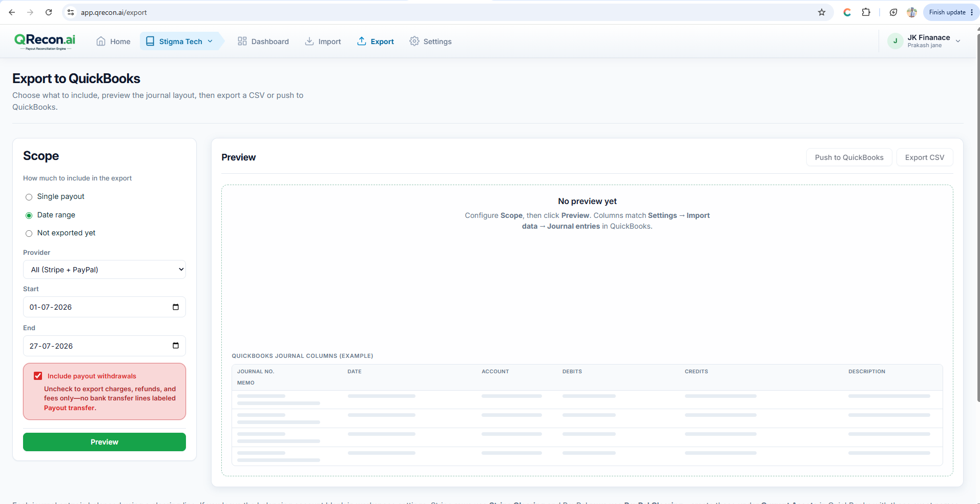This screenshot has height=504, width=980.
Task: Open the Chrome profile avatar
Action: point(912,12)
